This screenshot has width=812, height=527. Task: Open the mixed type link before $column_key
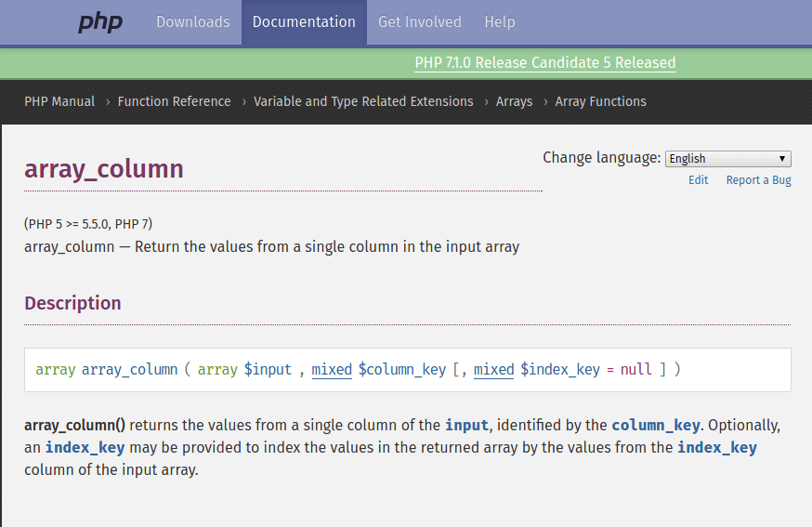pyautogui.click(x=332, y=370)
